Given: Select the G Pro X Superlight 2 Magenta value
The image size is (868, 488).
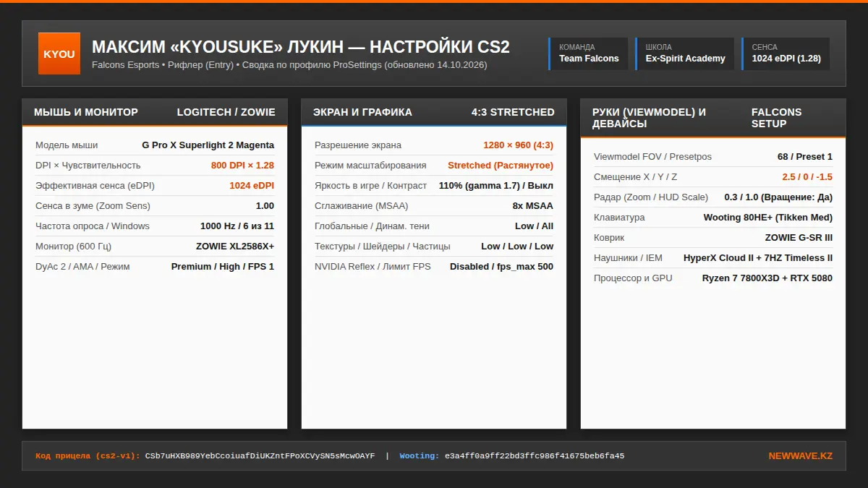Looking at the screenshot, I should tap(208, 145).
